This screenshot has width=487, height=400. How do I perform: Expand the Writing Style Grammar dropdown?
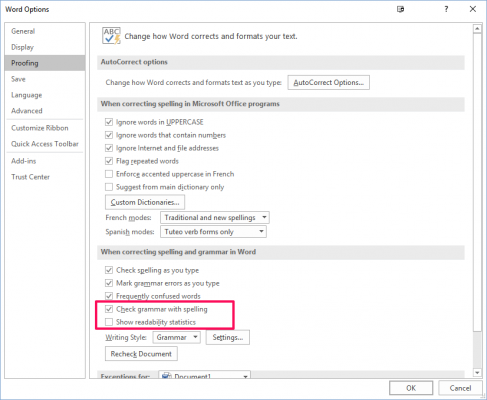click(x=177, y=337)
